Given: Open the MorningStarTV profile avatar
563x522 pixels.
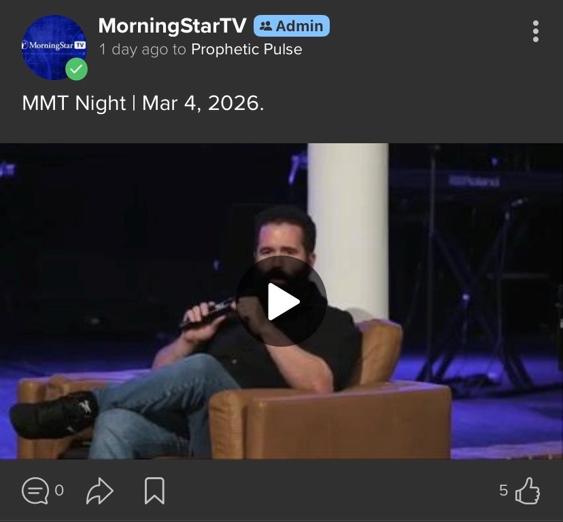Looking at the screenshot, I should 55,47.
